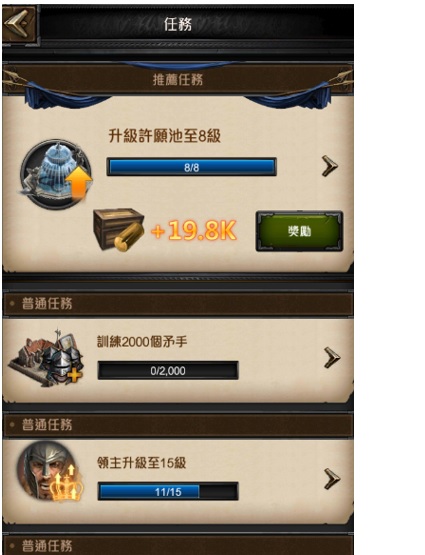Click the 任務 page title bar

coord(178,25)
